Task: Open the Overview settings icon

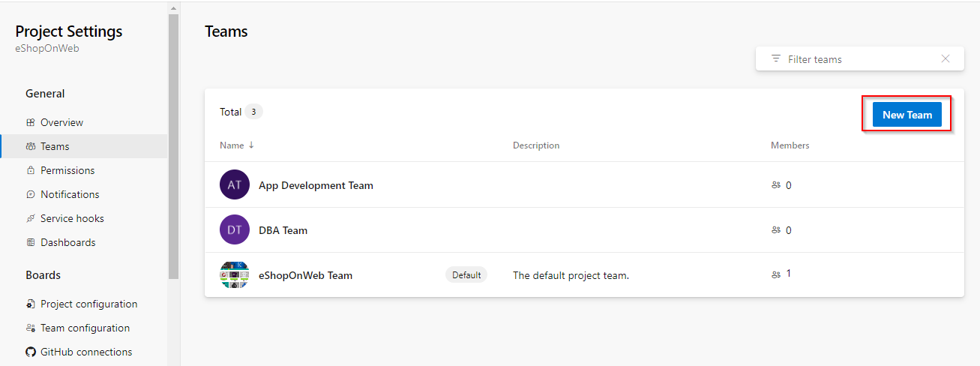Action: 31,122
